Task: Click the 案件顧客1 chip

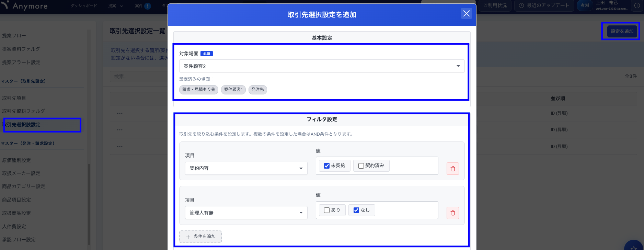Action: 233,90
